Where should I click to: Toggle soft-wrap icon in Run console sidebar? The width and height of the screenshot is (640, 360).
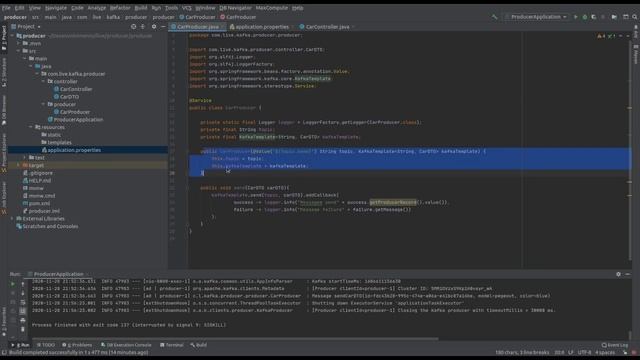click(x=23, y=302)
